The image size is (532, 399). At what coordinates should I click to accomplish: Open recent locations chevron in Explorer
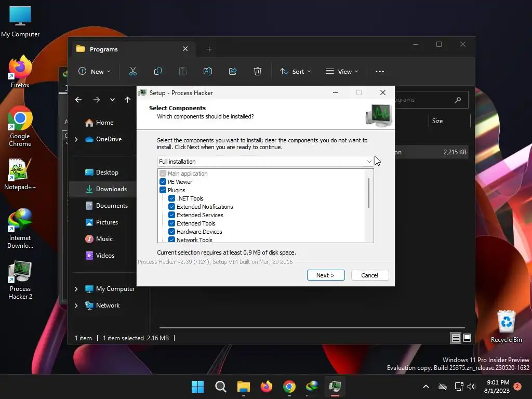(x=112, y=100)
